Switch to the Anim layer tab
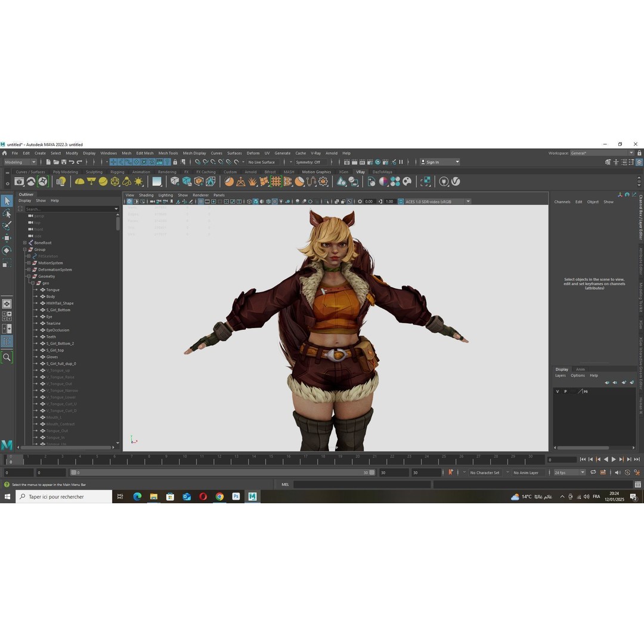 coord(580,369)
